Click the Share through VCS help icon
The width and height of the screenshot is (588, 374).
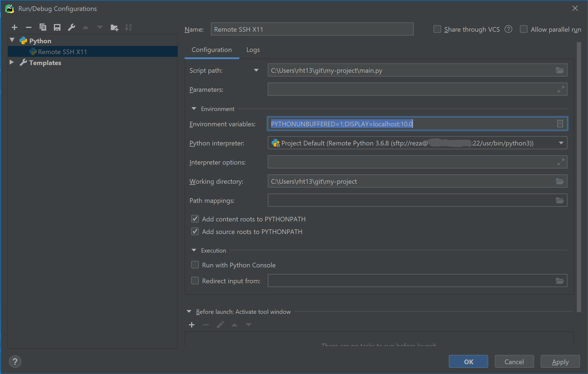click(x=508, y=29)
